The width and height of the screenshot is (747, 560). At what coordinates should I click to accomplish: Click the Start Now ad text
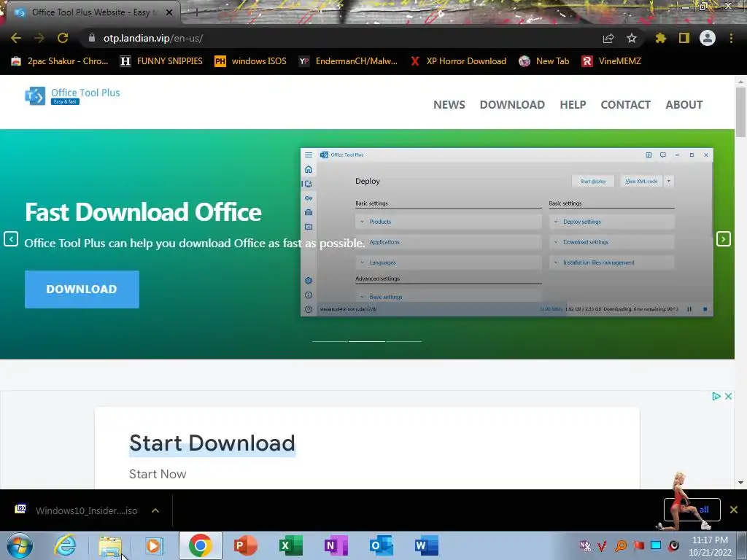click(158, 474)
